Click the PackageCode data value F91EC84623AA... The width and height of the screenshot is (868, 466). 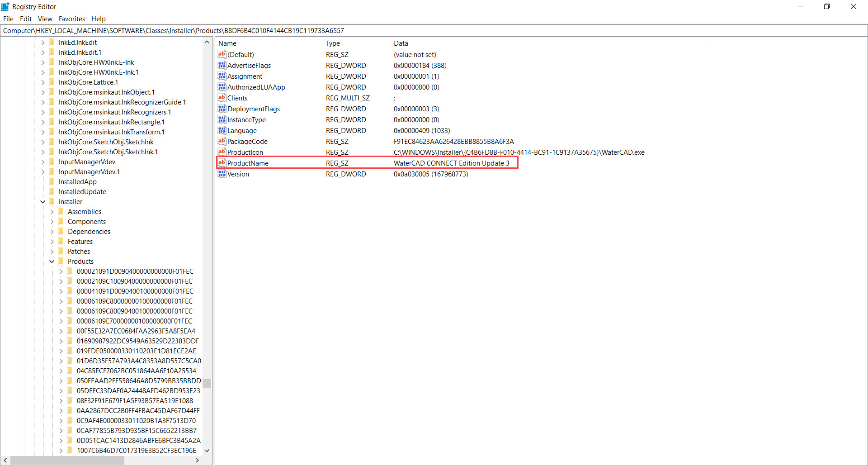453,141
